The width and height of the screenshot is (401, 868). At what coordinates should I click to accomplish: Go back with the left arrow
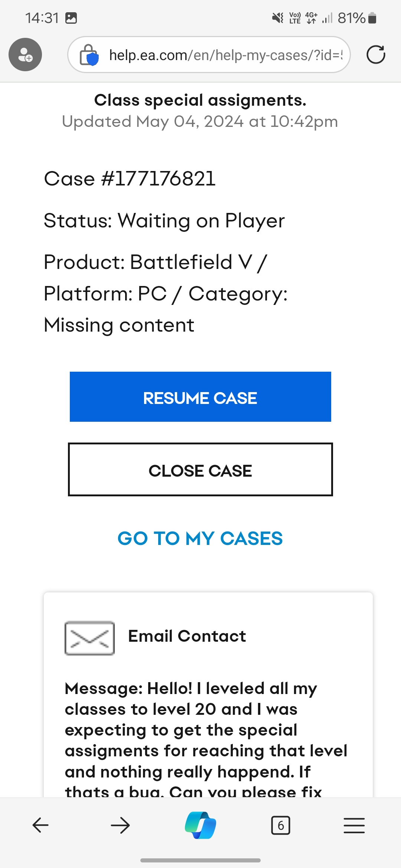[x=40, y=825]
